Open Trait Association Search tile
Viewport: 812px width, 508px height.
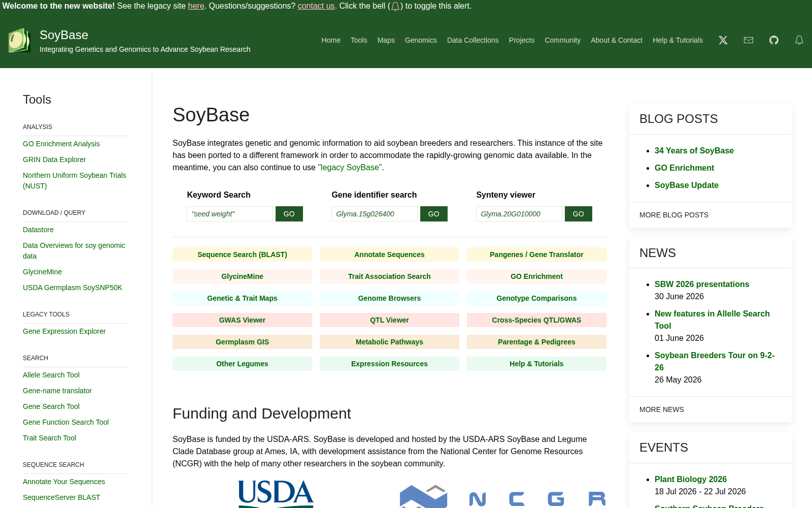point(389,276)
